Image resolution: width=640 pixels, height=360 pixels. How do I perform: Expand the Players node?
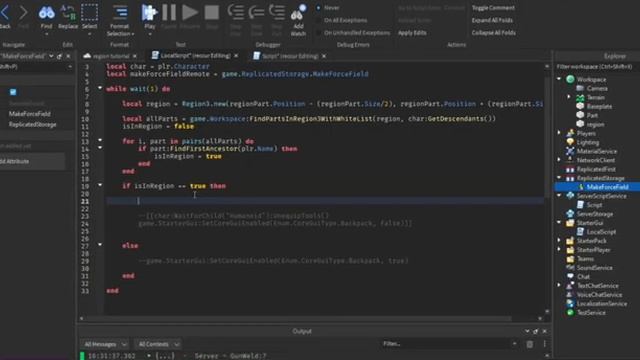tap(559, 133)
